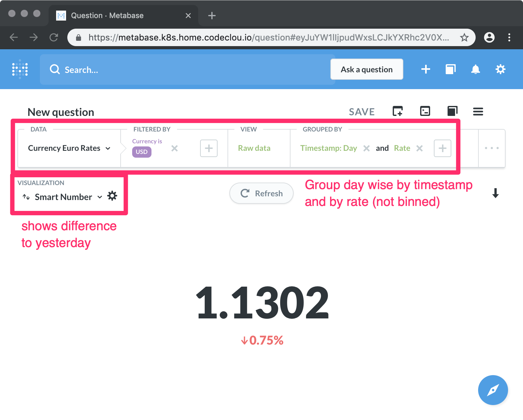Change the Raw data view

(x=254, y=148)
